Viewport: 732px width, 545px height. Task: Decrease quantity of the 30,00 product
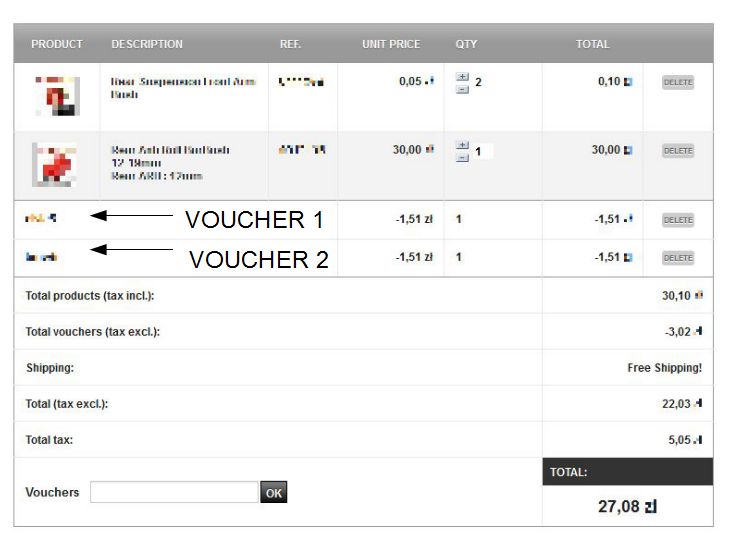click(462, 158)
